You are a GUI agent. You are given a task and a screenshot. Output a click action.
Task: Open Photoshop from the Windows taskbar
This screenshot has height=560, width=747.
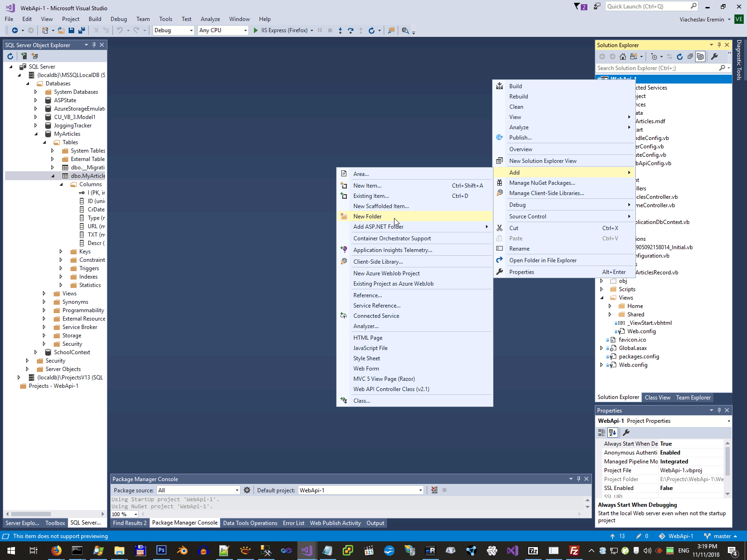(161, 551)
